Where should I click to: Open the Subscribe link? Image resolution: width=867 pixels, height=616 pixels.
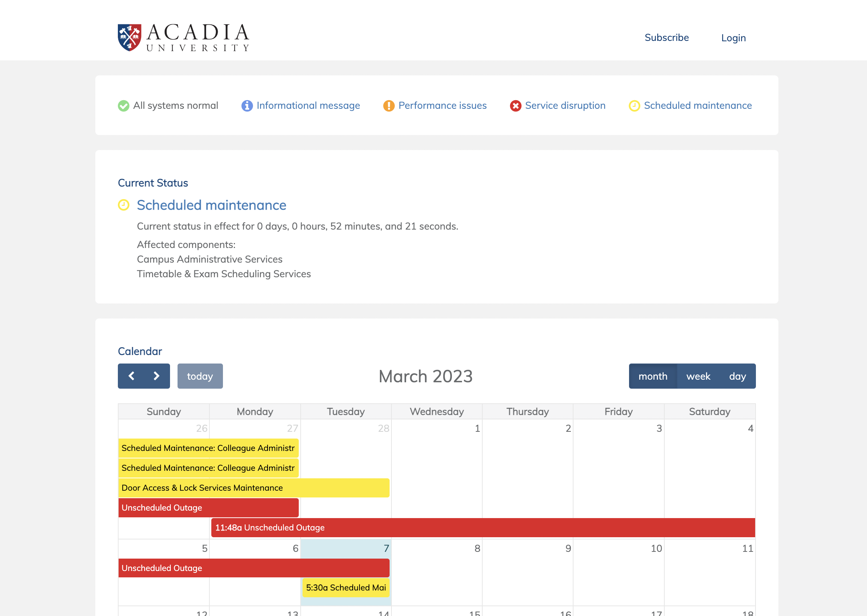(667, 38)
